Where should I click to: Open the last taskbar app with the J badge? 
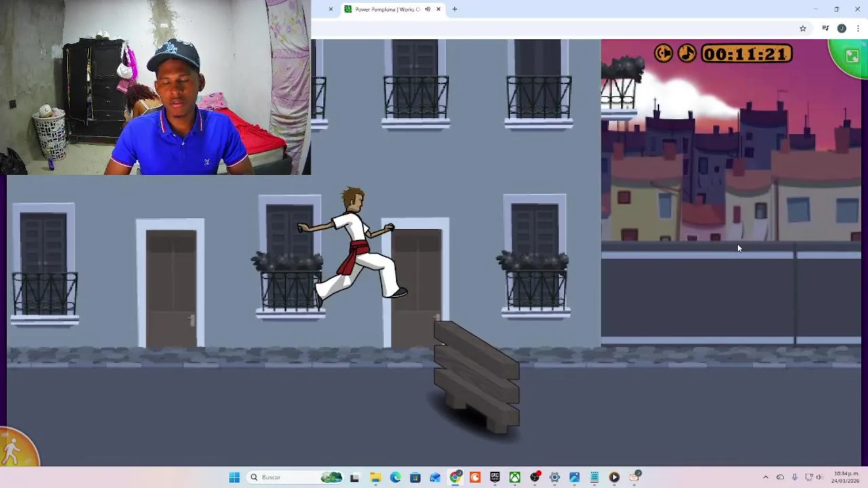[635, 477]
